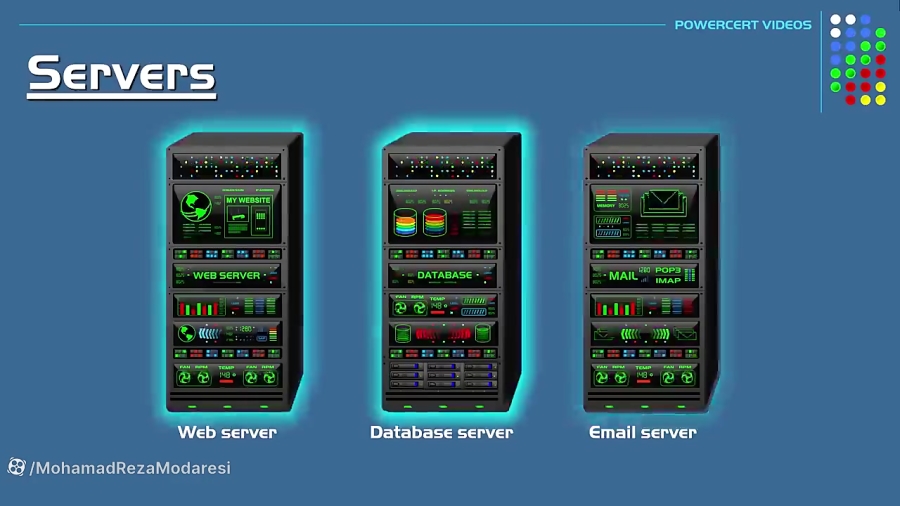Click the MEMORY indicator on the email server

[612, 199]
